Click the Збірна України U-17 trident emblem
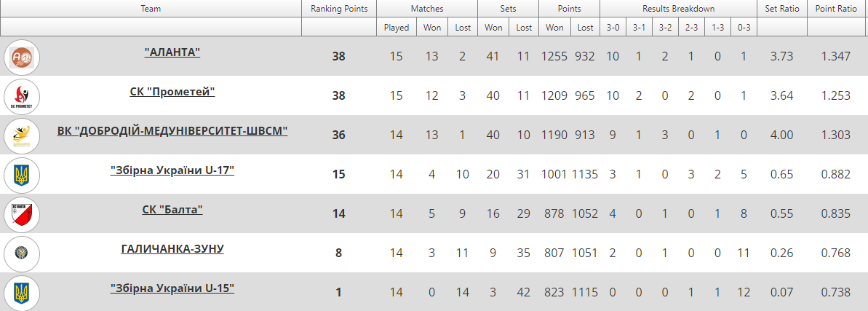This screenshot has height=311, width=868. [22, 176]
